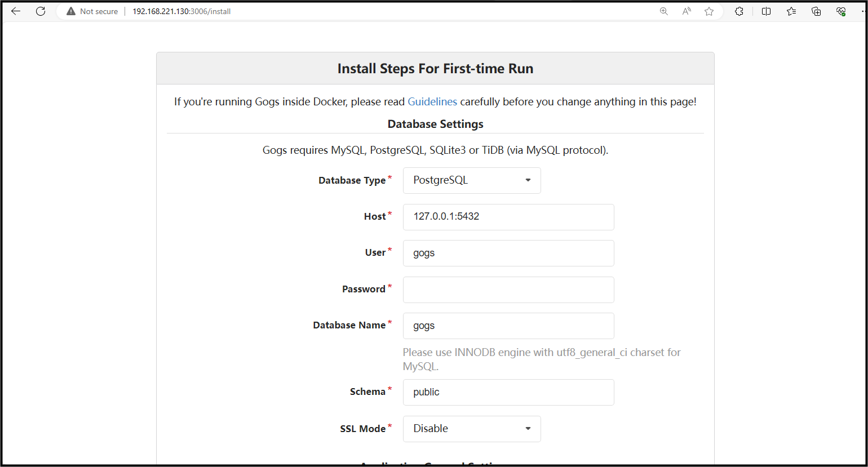Open the Not secure site info warning
868x467 pixels.
pyautogui.click(x=92, y=11)
